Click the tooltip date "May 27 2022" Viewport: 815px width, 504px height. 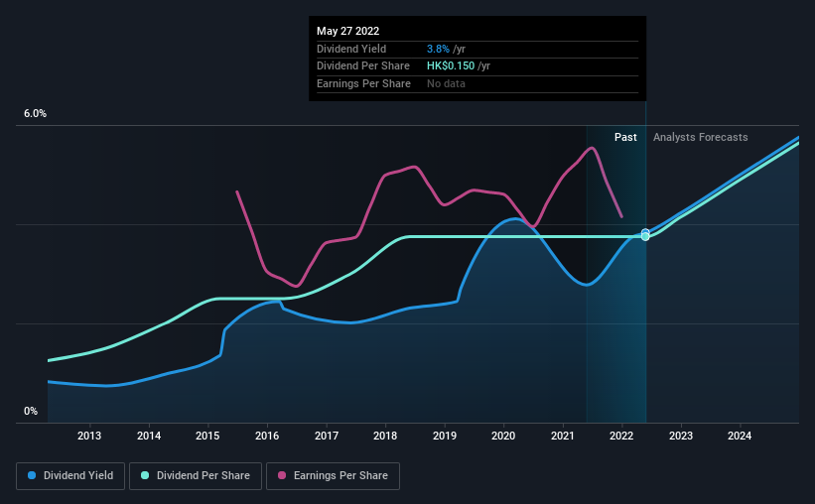[349, 32]
